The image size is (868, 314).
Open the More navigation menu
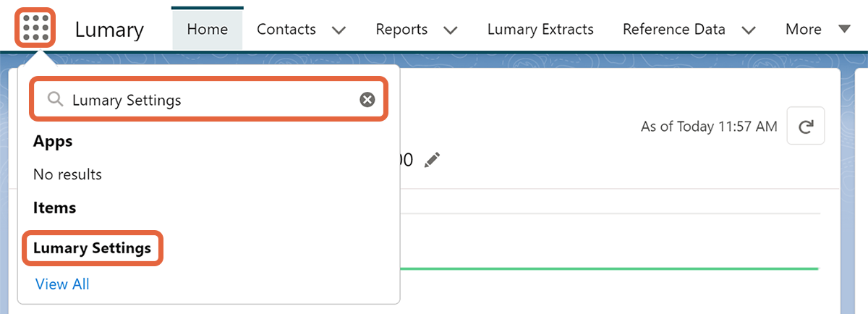point(804,30)
